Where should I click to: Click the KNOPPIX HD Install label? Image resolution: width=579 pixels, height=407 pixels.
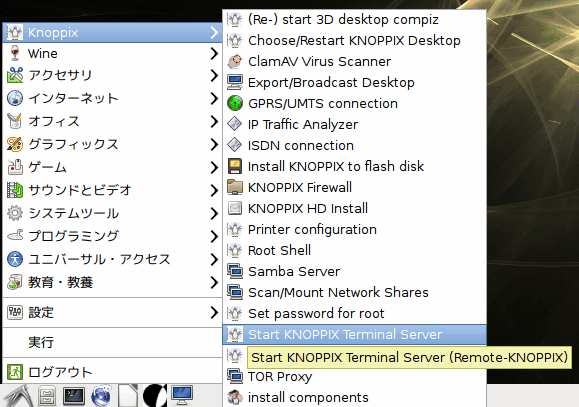click(308, 208)
